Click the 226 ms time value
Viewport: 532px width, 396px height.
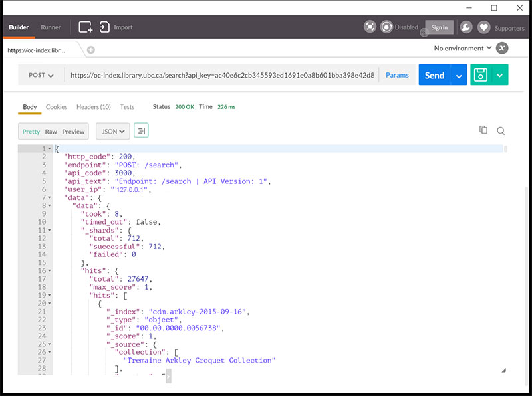(226, 107)
